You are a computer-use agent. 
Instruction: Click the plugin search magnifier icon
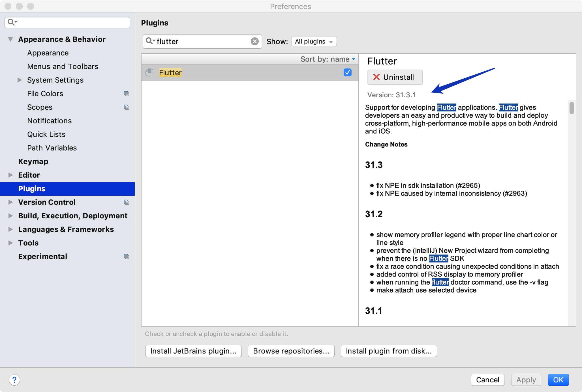[150, 41]
